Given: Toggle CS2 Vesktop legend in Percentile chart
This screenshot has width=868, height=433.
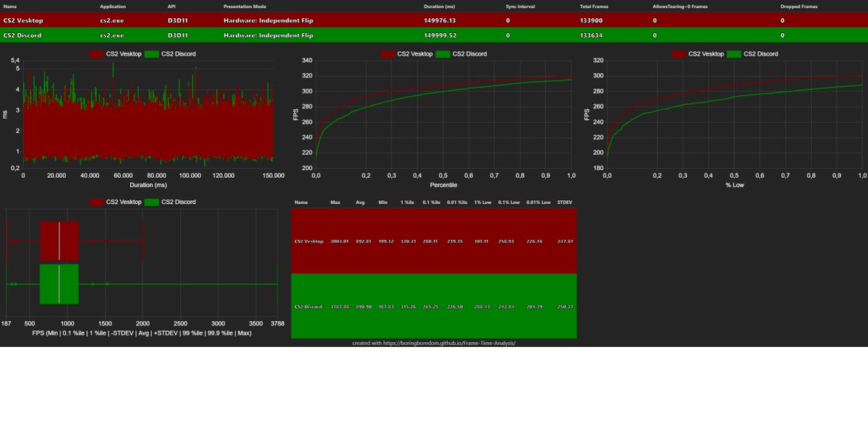Looking at the screenshot, I should pyautogui.click(x=407, y=54).
